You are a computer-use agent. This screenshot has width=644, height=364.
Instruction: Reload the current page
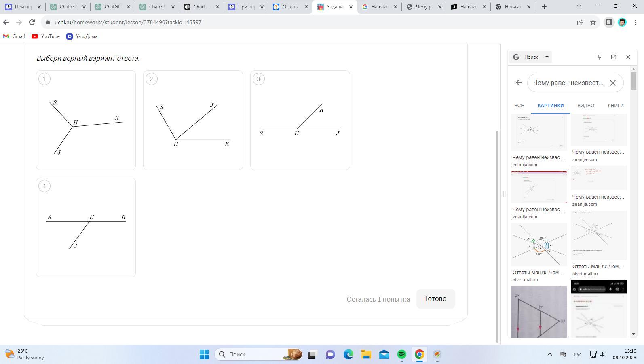pos(32,22)
